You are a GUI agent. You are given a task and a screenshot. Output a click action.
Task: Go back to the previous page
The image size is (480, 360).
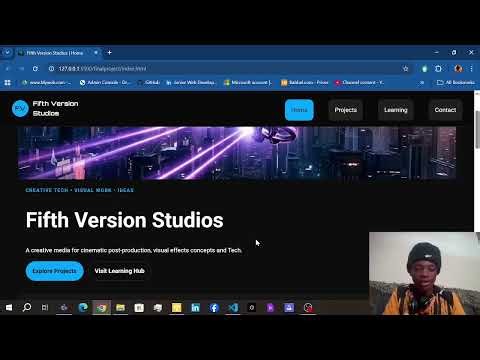click(x=7, y=69)
